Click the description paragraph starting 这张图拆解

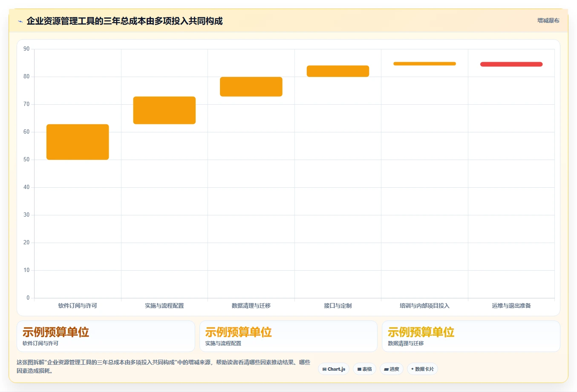click(164, 366)
